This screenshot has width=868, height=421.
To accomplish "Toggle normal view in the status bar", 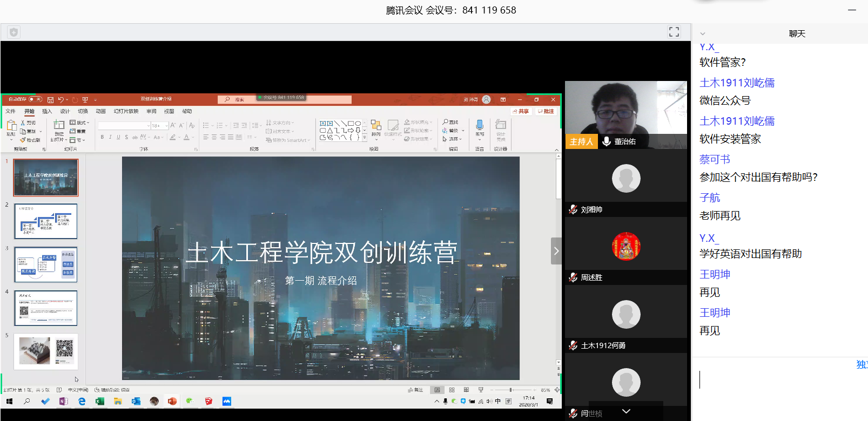I will (437, 390).
